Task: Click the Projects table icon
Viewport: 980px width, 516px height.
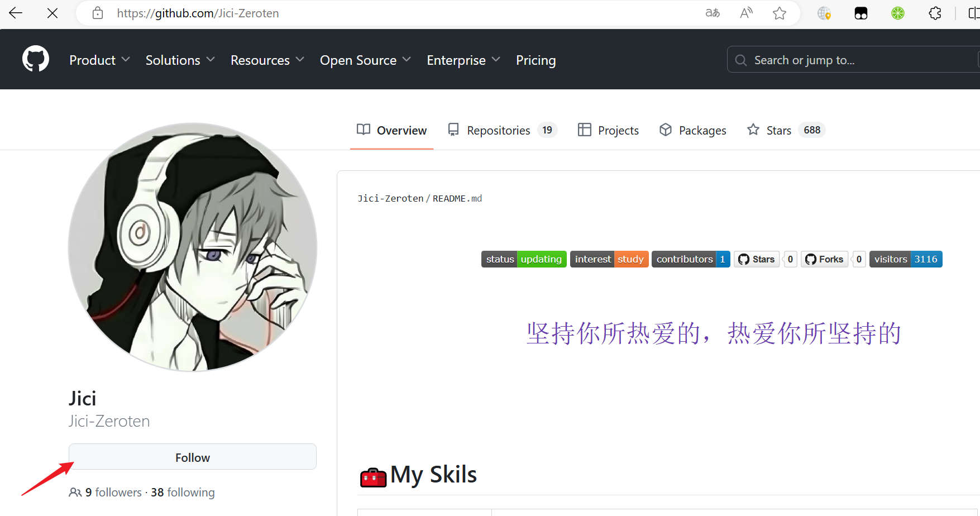Action: [x=585, y=130]
